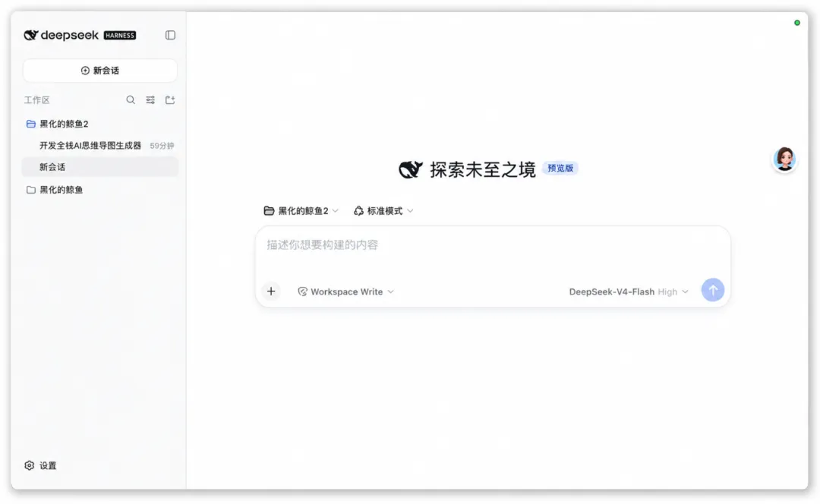This screenshot has height=504, width=820.
Task: Click the 工作区 section label
Action: [x=36, y=100]
